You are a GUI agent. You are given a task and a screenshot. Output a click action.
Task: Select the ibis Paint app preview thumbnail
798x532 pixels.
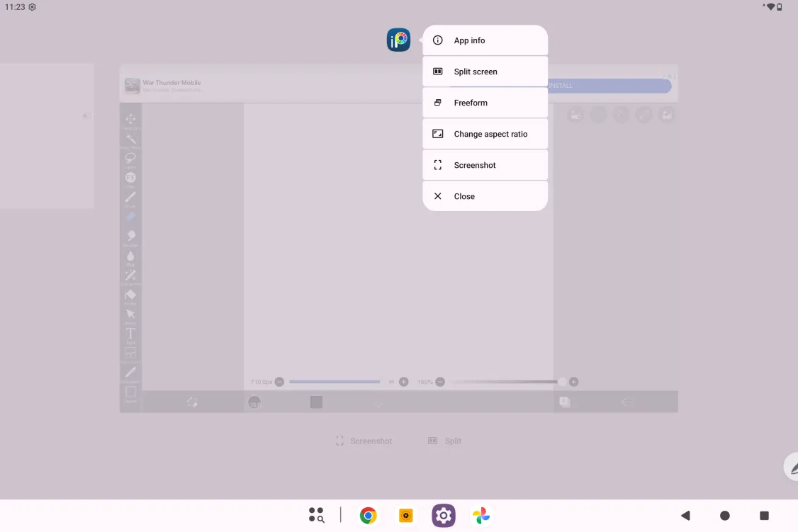pyautogui.click(x=398, y=238)
